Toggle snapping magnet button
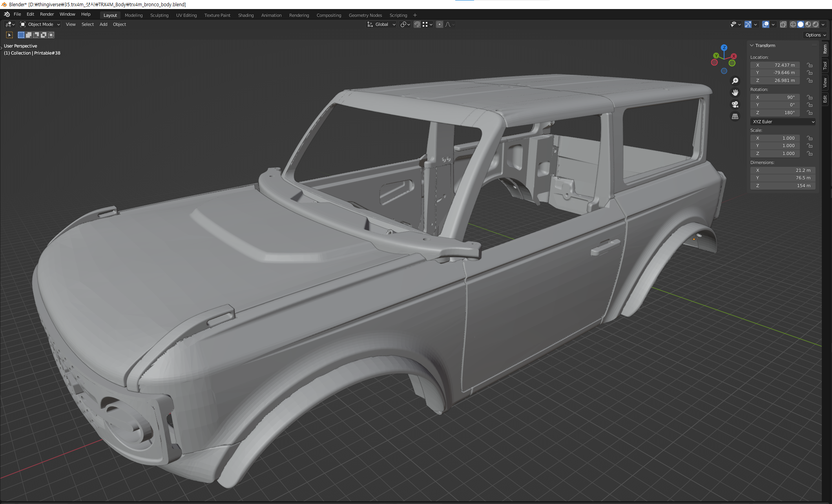The width and height of the screenshot is (832, 504). 417,24
